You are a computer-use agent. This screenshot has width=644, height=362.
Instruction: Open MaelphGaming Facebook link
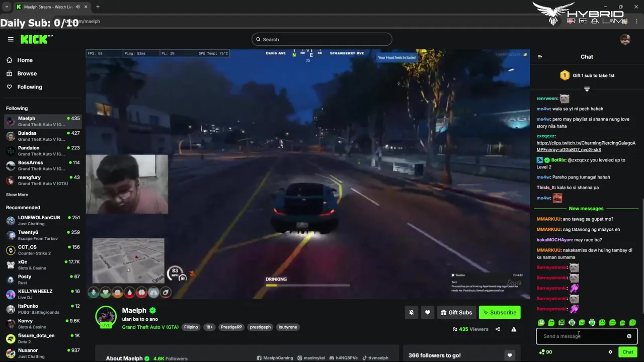[x=275, y=358]
